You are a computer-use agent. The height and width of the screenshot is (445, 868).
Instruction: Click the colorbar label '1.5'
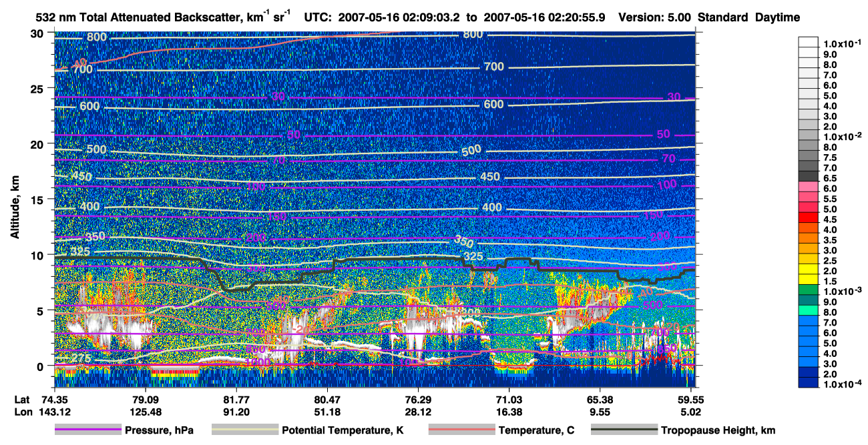pyautogui.click(x=830, y=282)
